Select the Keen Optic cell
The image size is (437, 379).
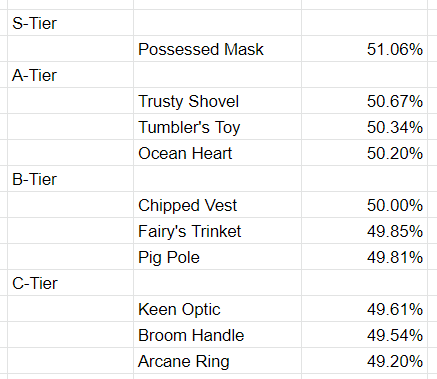click(217, 309)
